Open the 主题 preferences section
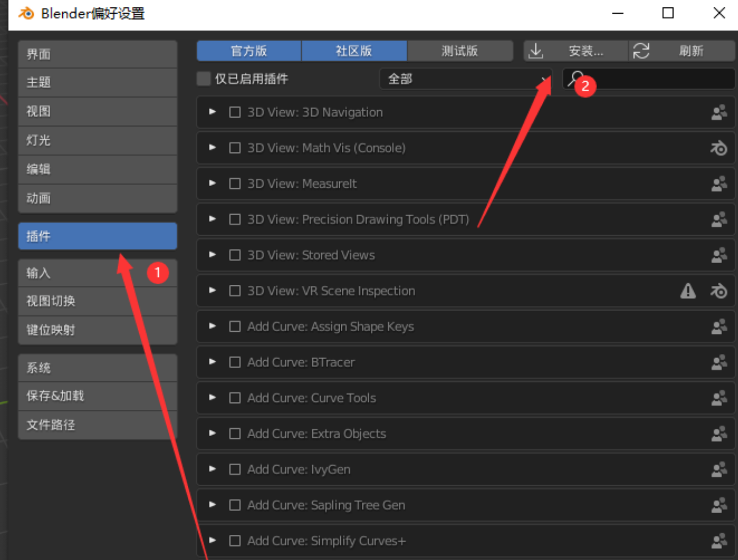Viewport: 738px width, 560px height. 98,83
